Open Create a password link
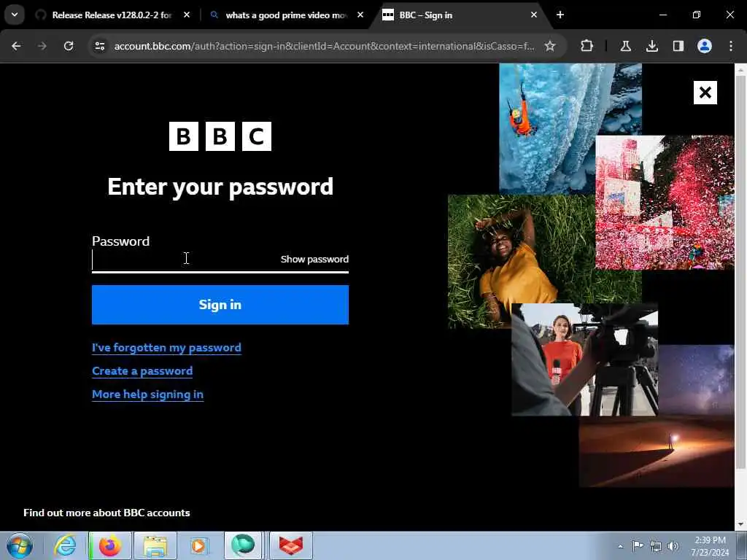Viewport: 747px width, 560px height. pos(142,371)
